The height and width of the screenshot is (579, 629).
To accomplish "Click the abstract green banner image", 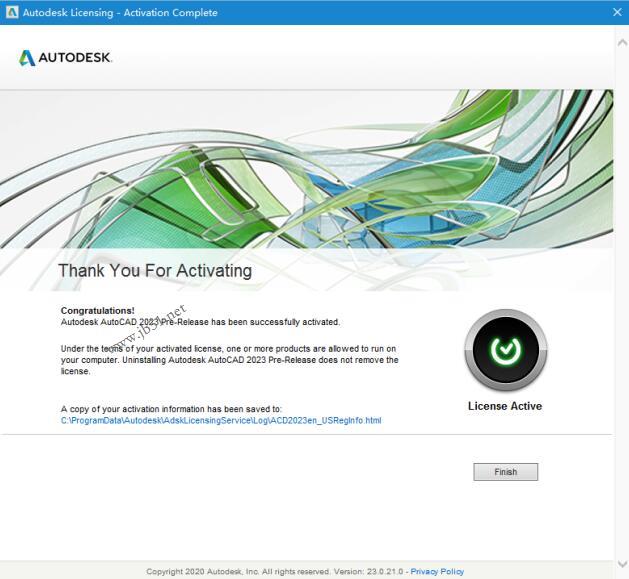I will (x=400, y=170).
